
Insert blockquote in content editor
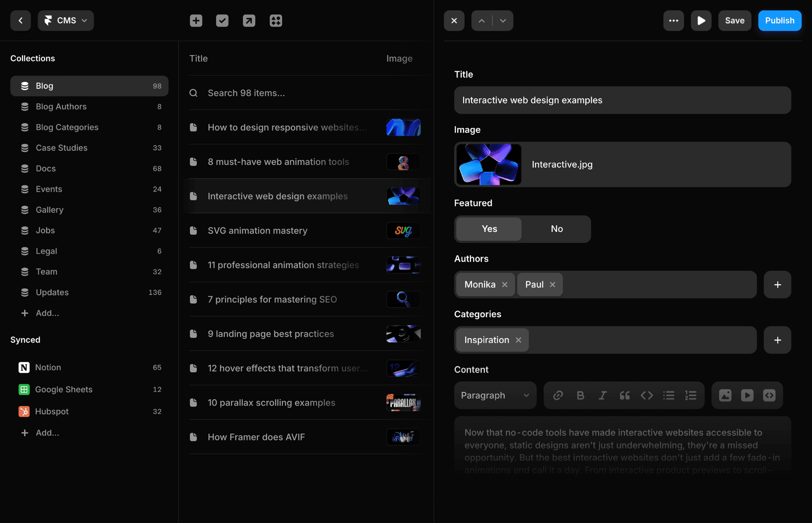coord(624,395)
